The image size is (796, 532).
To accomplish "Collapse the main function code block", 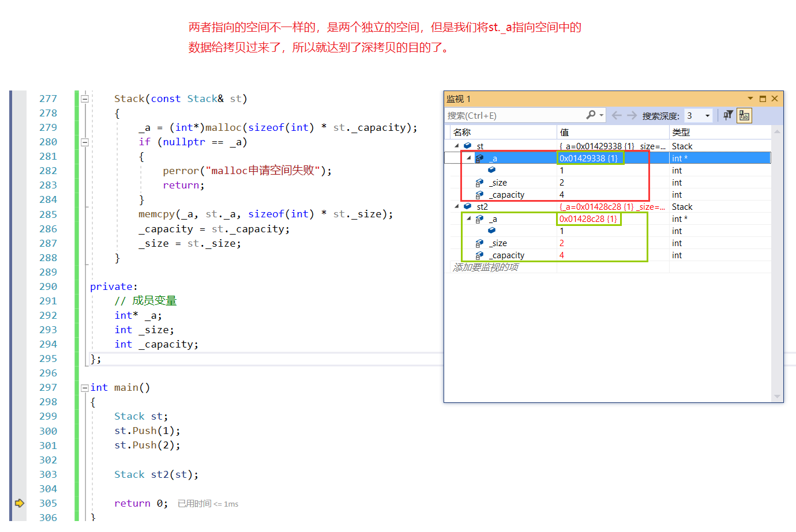I will coord(85,387).
